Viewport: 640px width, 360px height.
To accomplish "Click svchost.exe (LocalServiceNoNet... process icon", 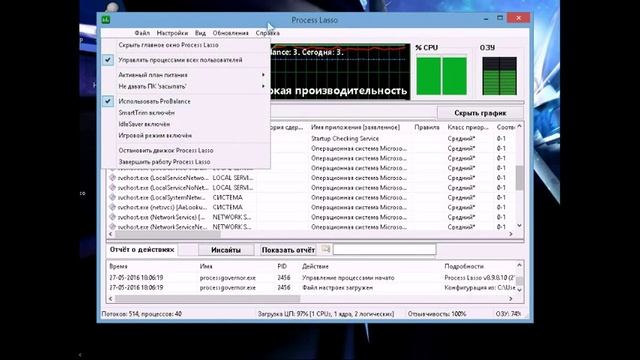I will [112, 188].
